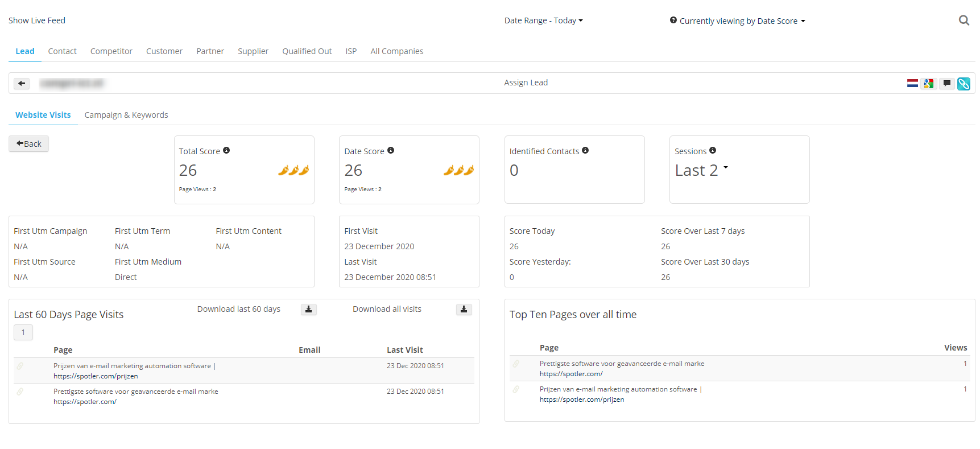Click Assign Lead

(526, 83)
